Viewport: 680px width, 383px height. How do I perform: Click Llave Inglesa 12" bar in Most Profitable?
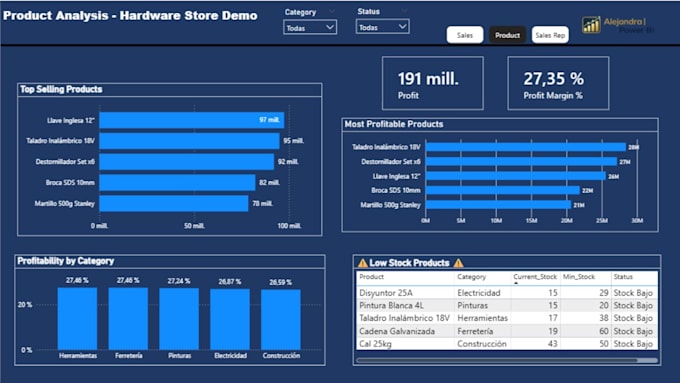pyautogui.click(x=516, y=176)
